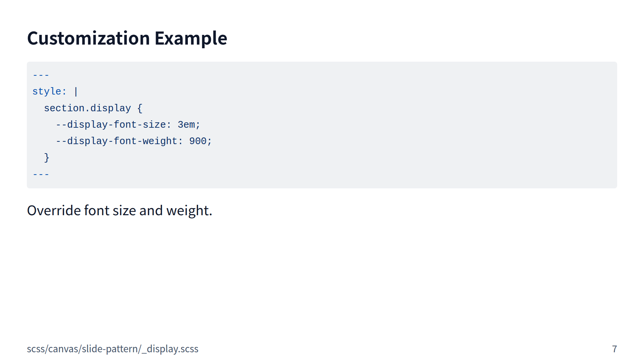Click the words "font size" below the code block
Viewport: 644px width, 362px height.
110,210
